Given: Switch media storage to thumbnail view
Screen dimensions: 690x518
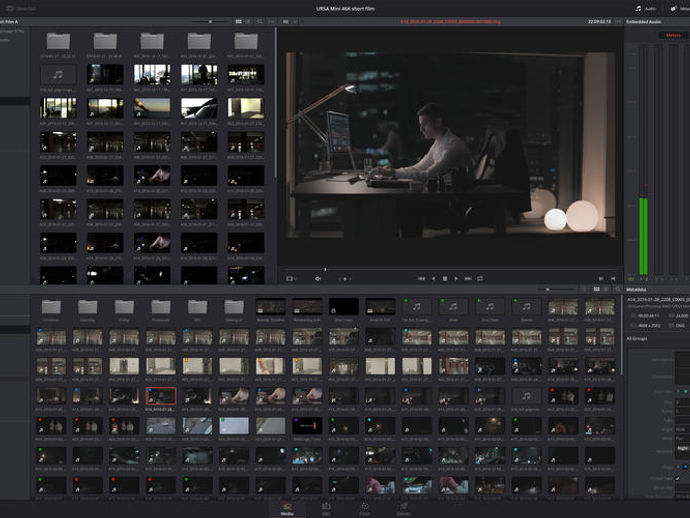Looking at the screenshot, I should click(x=239, y=22).
